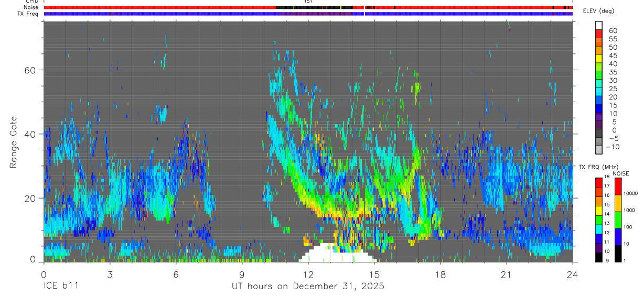Click the 40 tick on Range Gate axis
The image size is (644, 297).
click(30, 134)
